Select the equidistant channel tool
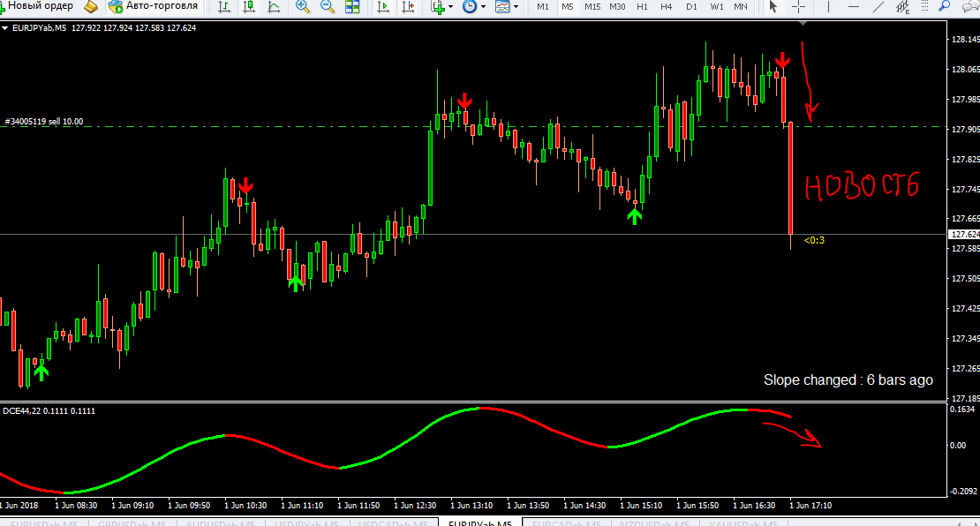The height and width of the screenshot is (526, 980). pyautogui.click(x=902, y=7)
